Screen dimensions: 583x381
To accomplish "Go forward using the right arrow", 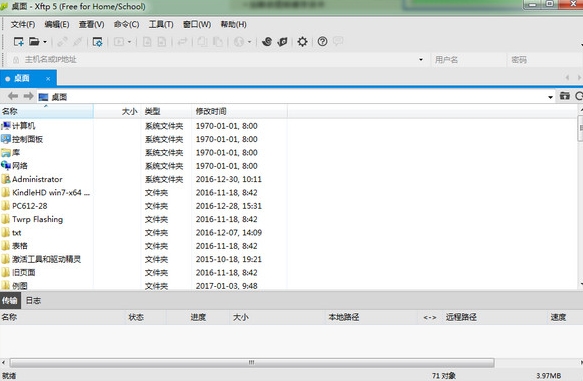I will coord(28,96).
